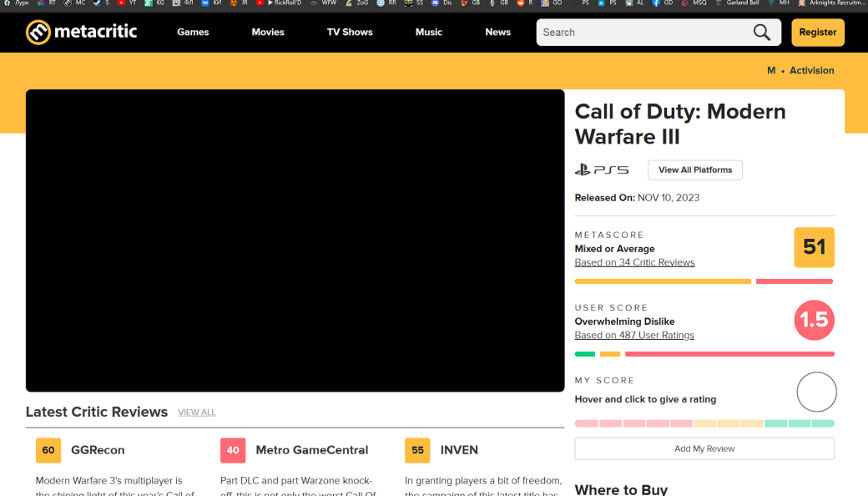Click the INVEN score 55 badge

click(x=417, y=450)
